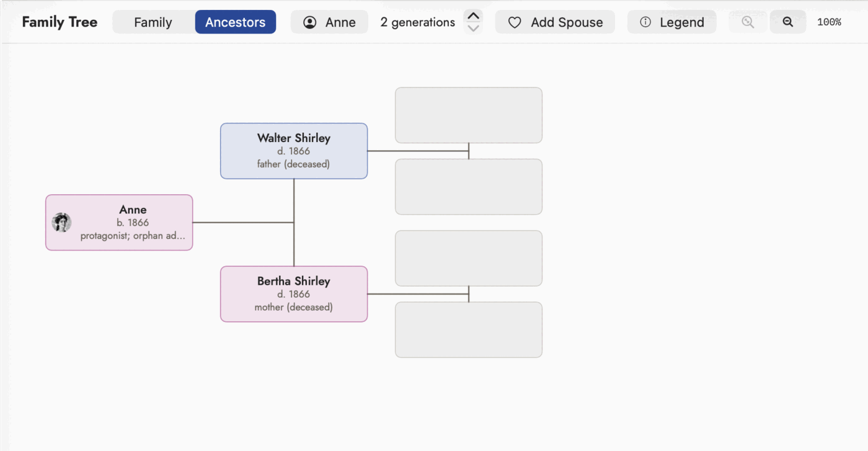Select the Ancestors view tab

pos(236,22)
